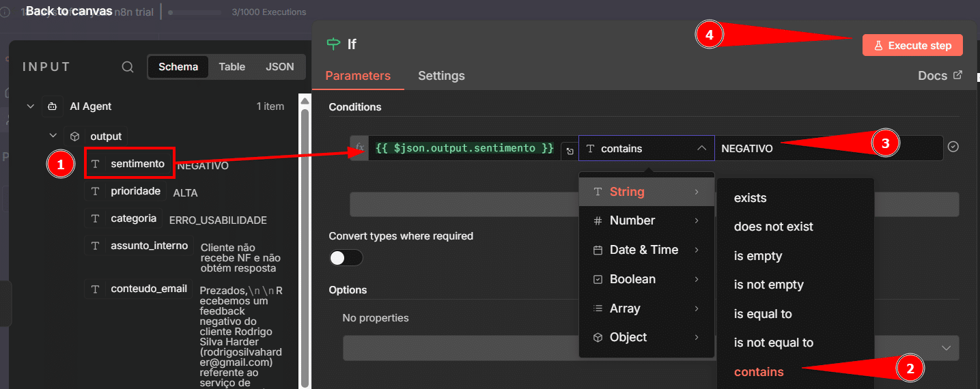Expand the String submenu arrow
Image resolution: width=980 pixels, height=389 pixels.
pyautogui.click(x=697, y=192)
